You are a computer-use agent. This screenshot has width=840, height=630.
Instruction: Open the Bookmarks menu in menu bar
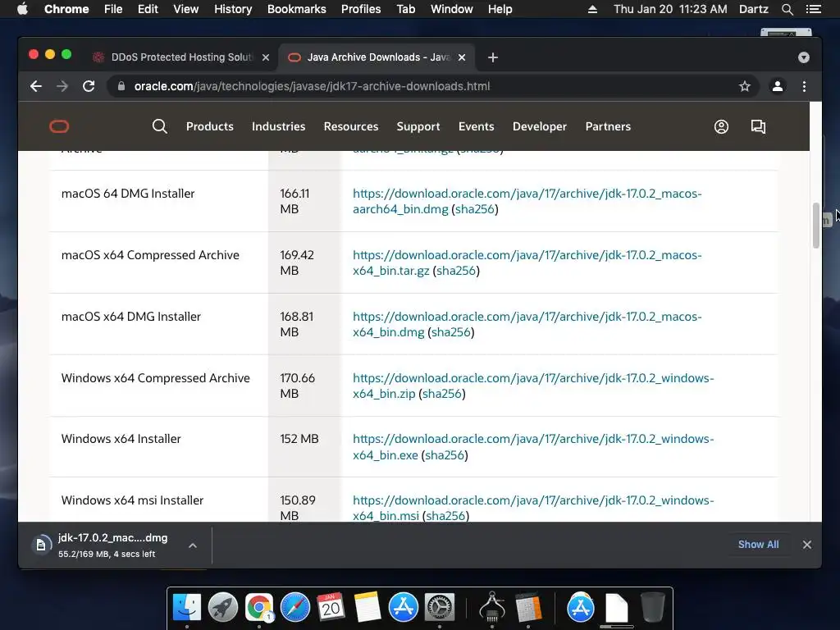click(297, 9)
